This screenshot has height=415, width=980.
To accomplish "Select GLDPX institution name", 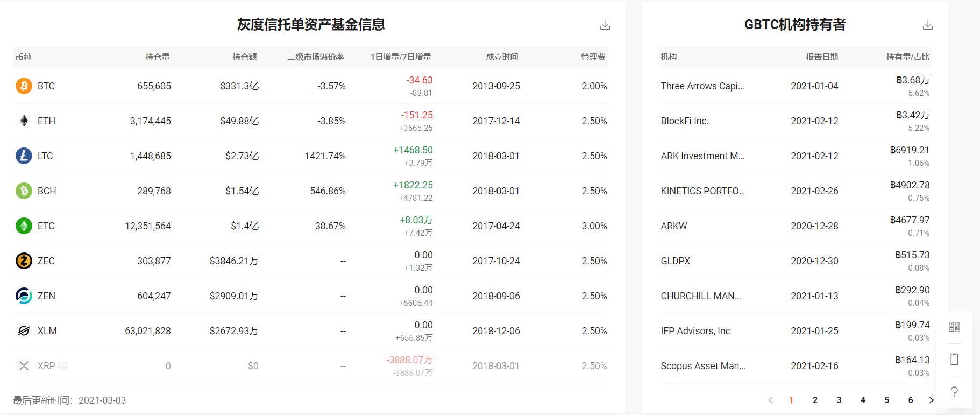I will click(x=676, y=261).
